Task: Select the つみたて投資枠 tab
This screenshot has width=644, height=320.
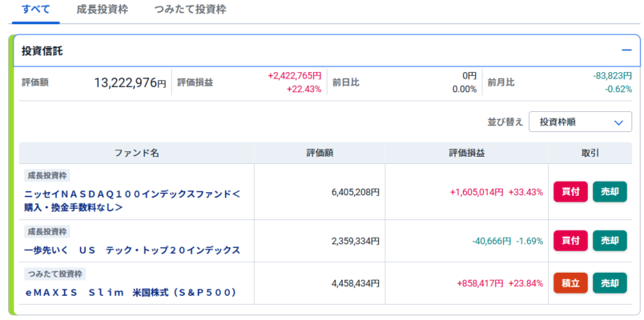Action: [190, 10]
